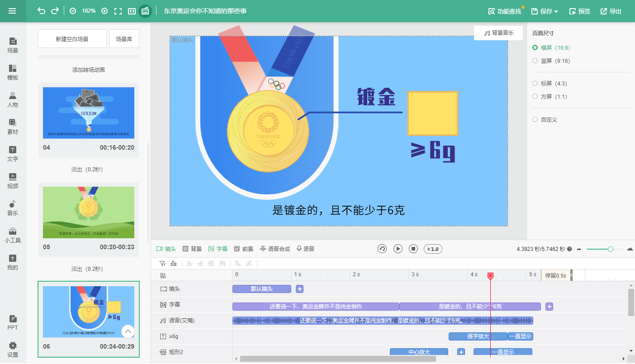
Task: Open 设置 settings
Action: coord(13,350)
